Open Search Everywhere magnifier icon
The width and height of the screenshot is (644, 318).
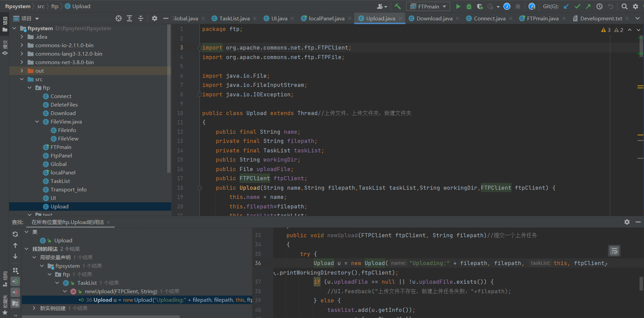click(x=624, y=6)
